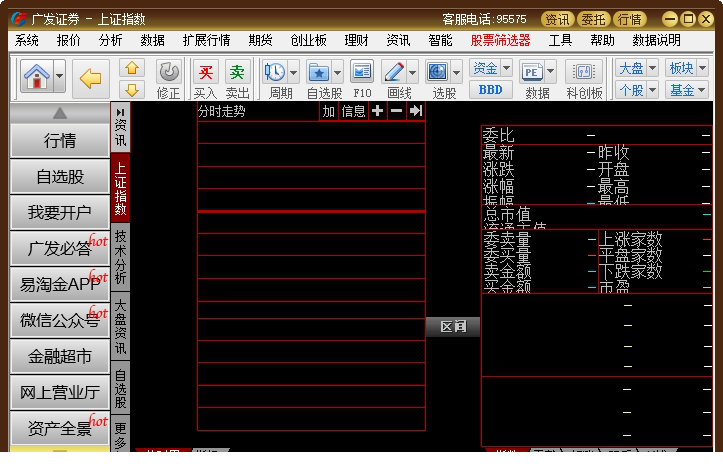
Task: Select the 大盘资讯 vertical tab
Action: 120,326
